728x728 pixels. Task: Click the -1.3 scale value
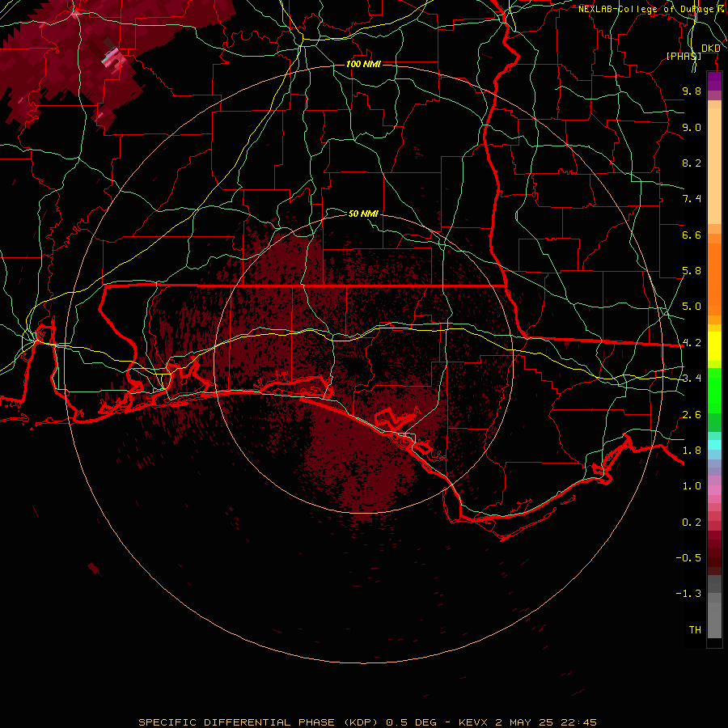(x=688, y=594)
